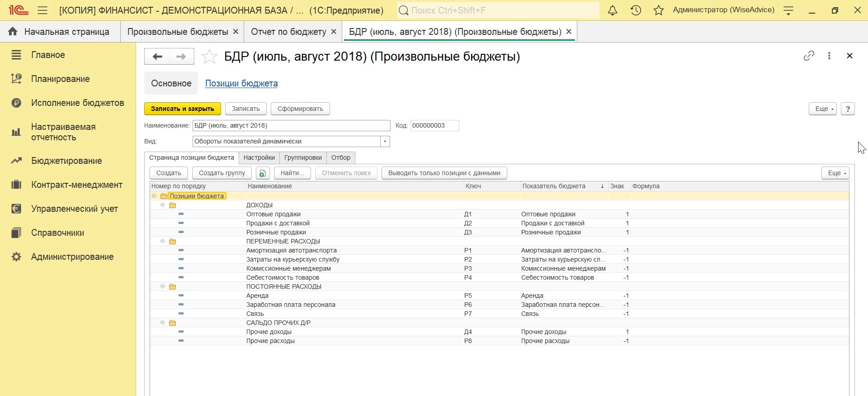Click the Записать и закрыть button
The width and height of the screenshot is (868, 396).
tap(182, 109)
